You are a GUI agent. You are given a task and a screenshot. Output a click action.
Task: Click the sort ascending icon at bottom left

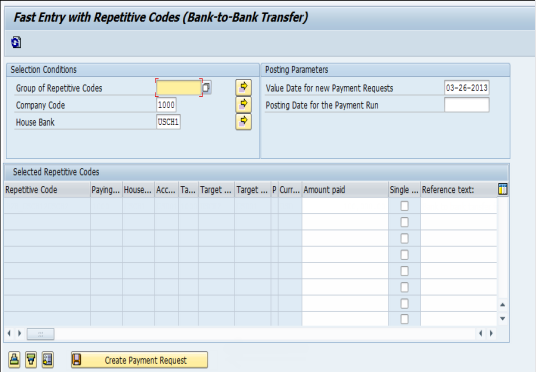pos(14,360)
